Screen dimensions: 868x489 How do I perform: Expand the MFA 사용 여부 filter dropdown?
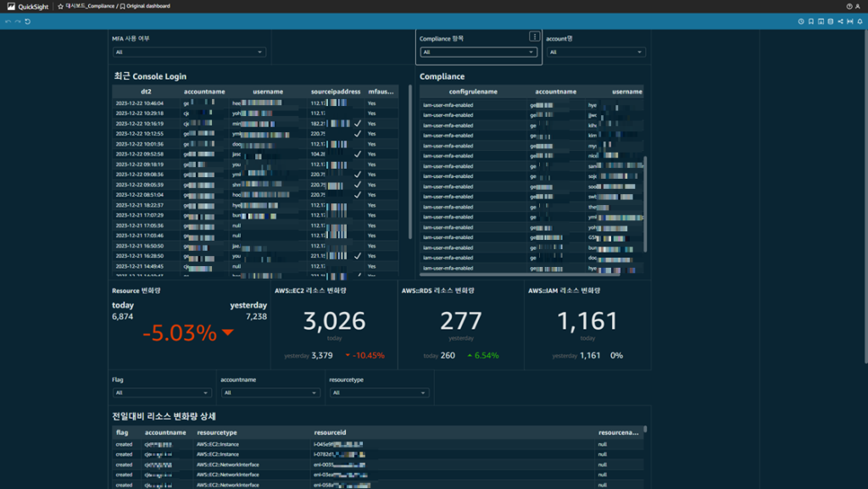coord(189,53)
